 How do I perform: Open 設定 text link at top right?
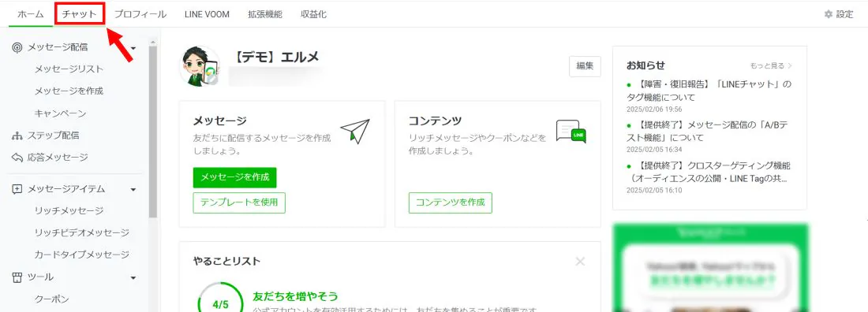845,14
